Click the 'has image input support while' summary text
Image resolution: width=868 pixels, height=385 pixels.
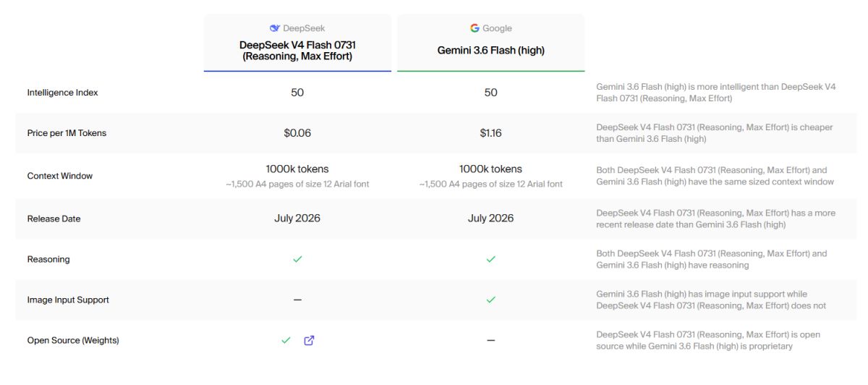pos(711,300)
